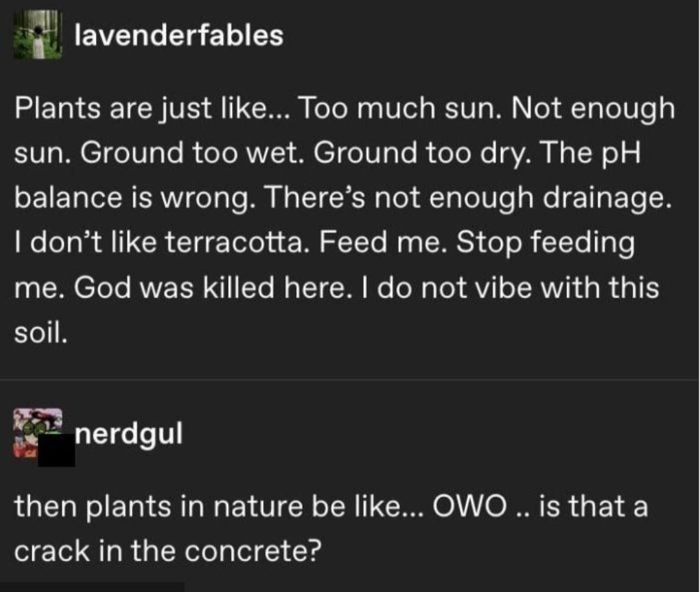Open the nerdgul avatar picture

click(x=38, y=433)
